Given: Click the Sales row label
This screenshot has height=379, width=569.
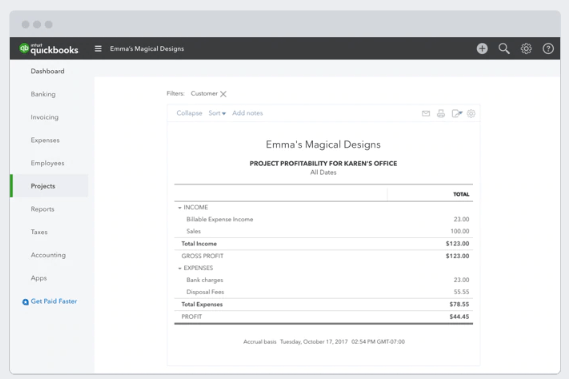Looking at the screenshot, I should [x=193, y=231].
